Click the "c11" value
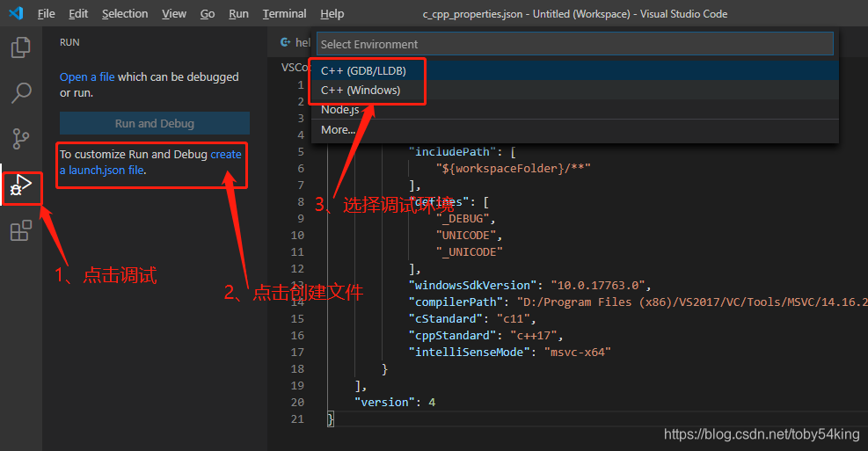Viewport: 868px width, 451px height. point(514,319)
